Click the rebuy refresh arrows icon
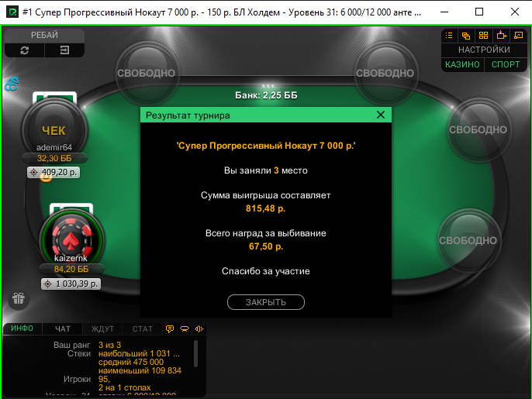Image resolution: width=532 pixels, height=399 pixels. 25,50
